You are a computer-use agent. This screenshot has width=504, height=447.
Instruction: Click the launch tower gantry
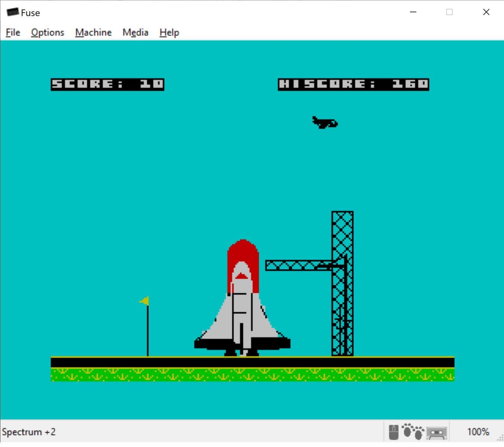coord(342,283)
